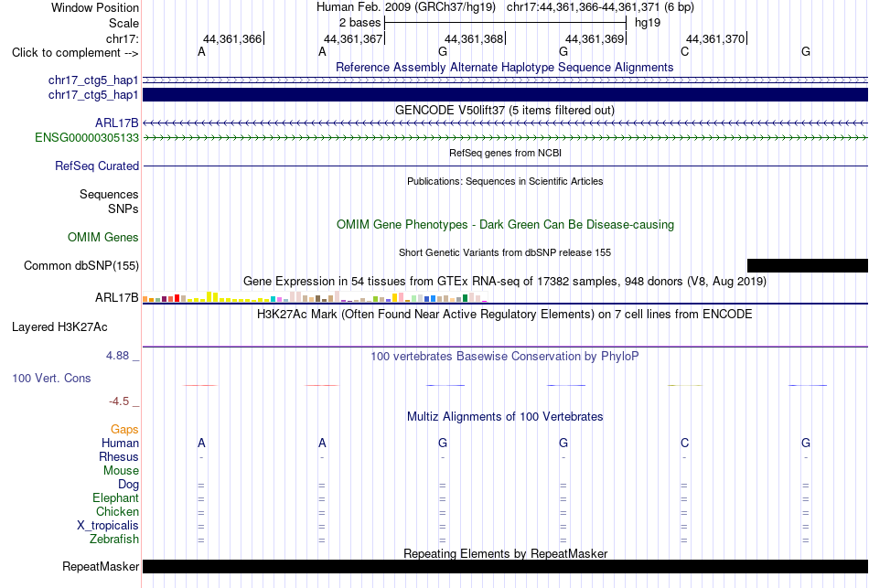Click the 'chr17:' ruler label
This screenshot has height=588, width=869.
pyautogui.click(x=122, y=38)
